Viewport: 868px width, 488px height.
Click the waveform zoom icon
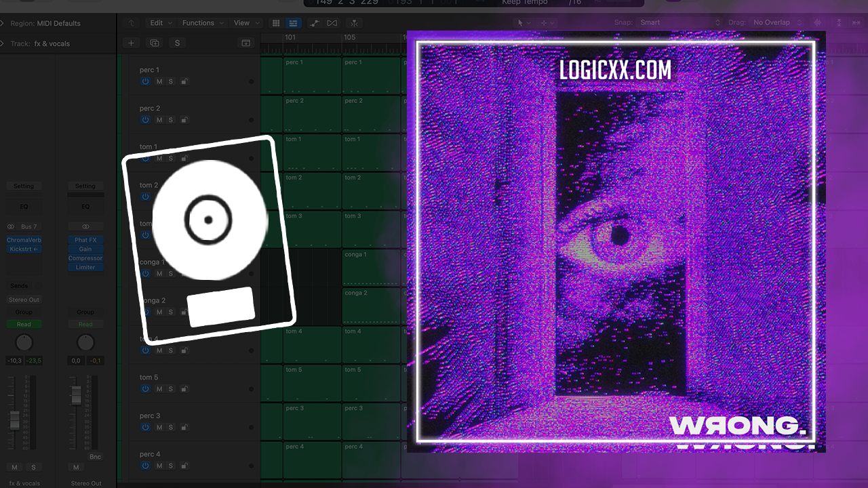click(816, 23)
